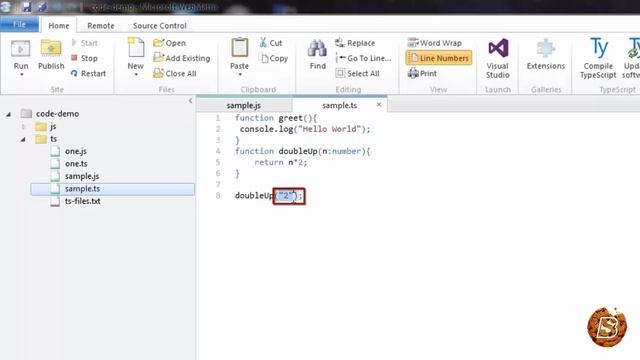Switch to sample.js editor tab
Image resolution: width=640 pixels, height=360 pixels.
pyautogui.click(x=244, y=105)
